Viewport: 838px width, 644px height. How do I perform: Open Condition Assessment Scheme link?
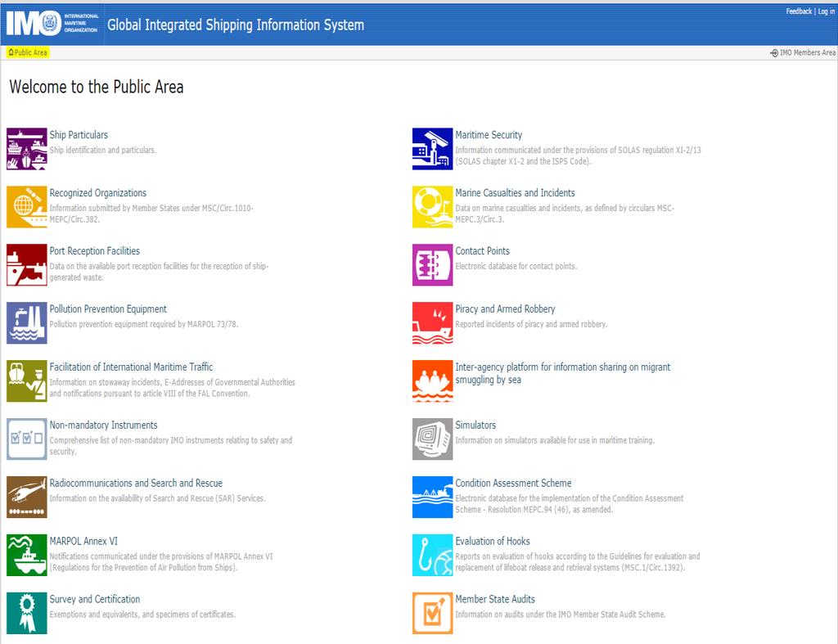pos(513,483)
